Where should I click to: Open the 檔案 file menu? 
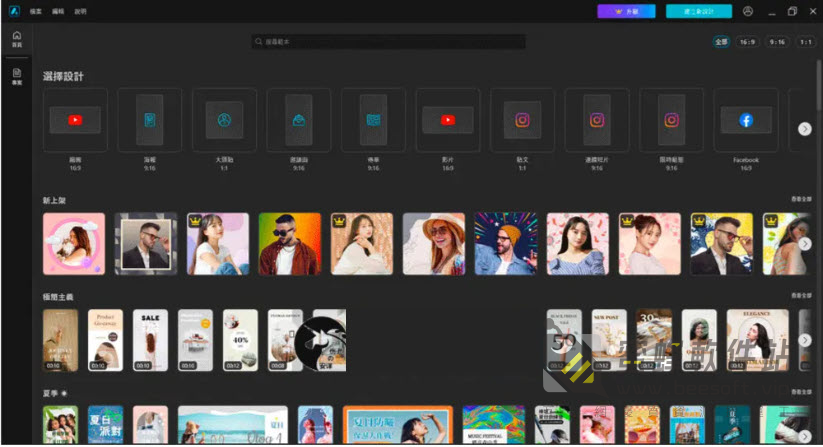[36, 11]
